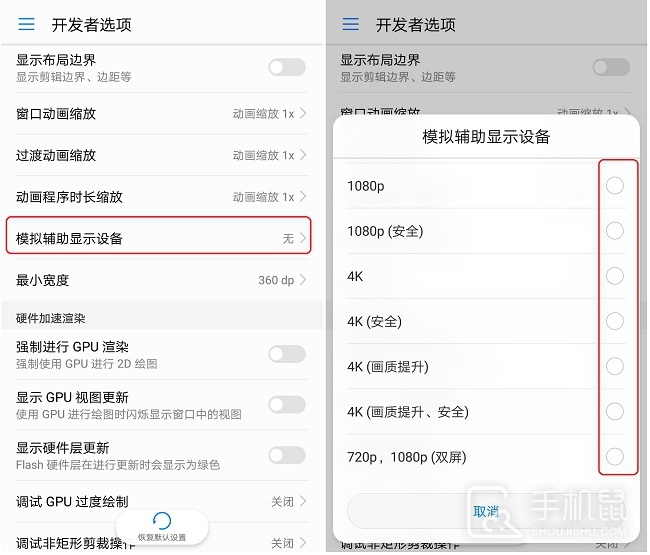
Task: Toggle 显示布局边界 switch on left screen
Action: coord(287,67)
